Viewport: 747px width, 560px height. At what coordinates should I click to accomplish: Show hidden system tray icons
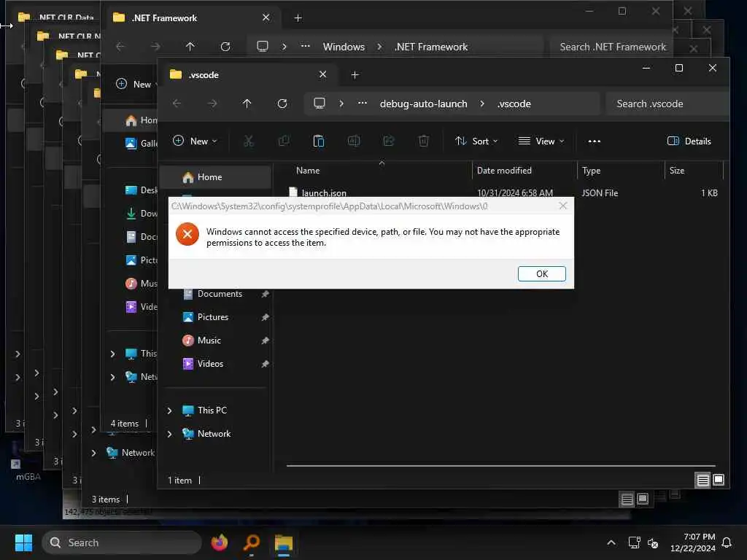click(x=611, y=542)
